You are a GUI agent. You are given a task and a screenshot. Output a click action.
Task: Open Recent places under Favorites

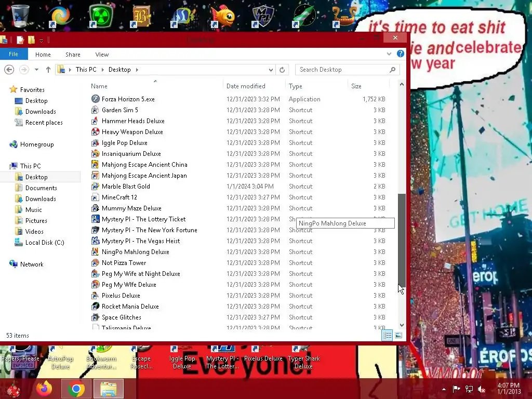[44, 123]
